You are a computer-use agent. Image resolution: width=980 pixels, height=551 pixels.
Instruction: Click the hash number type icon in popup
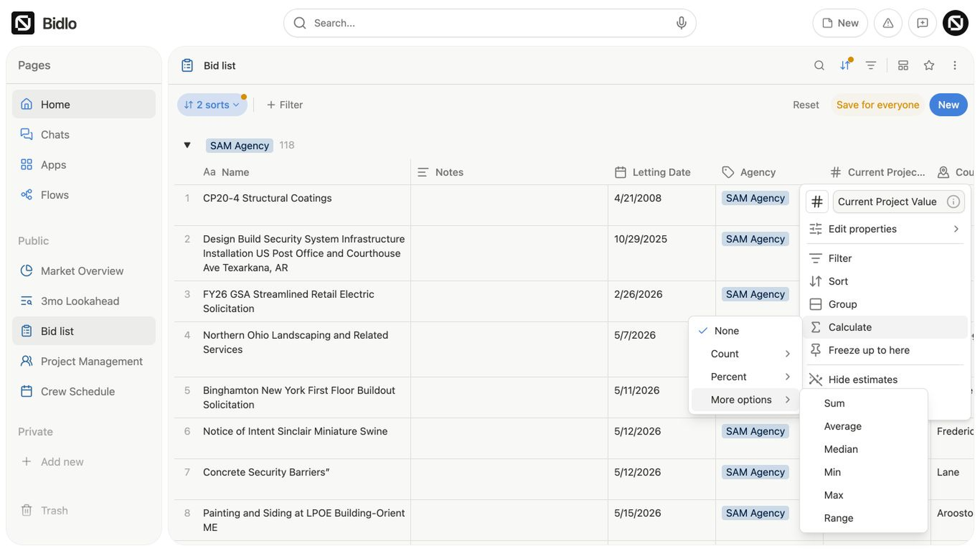[x=817, y=202]
